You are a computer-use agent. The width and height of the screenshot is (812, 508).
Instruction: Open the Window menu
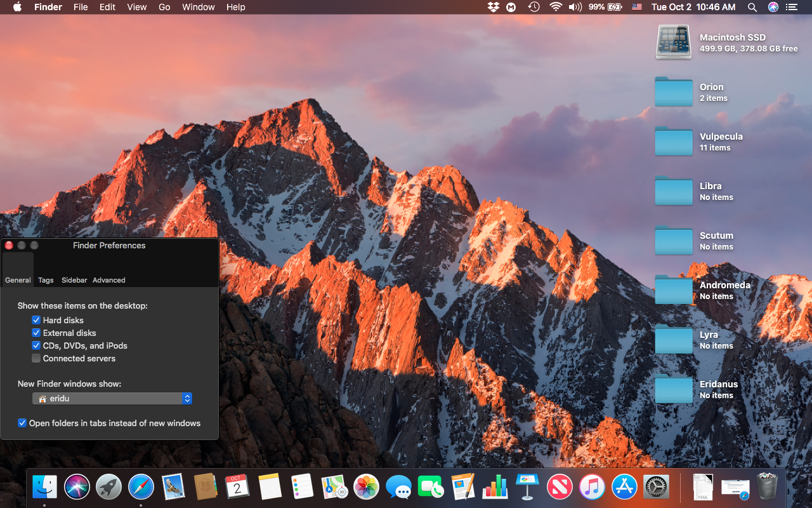click(x=198, y=7)
